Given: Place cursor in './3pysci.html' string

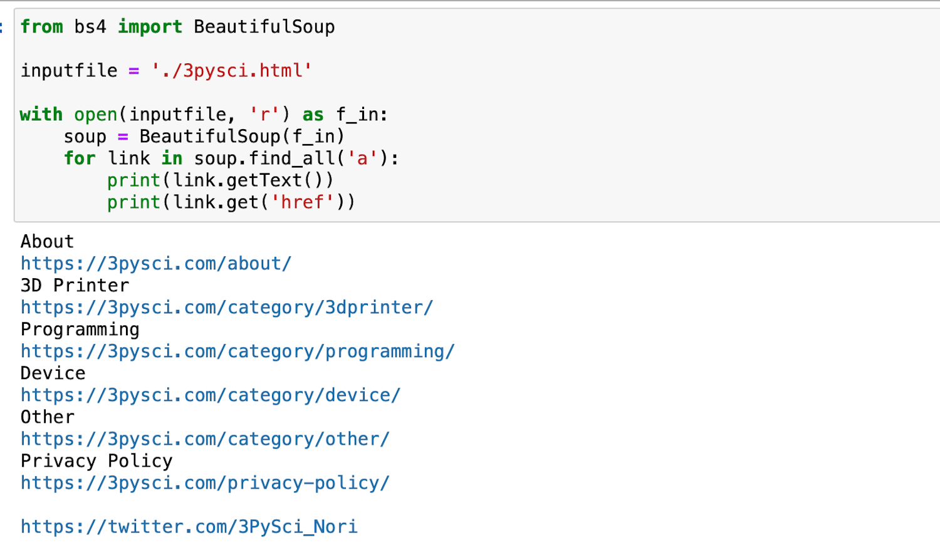Looking at the screenshot, I should (231, 71).
